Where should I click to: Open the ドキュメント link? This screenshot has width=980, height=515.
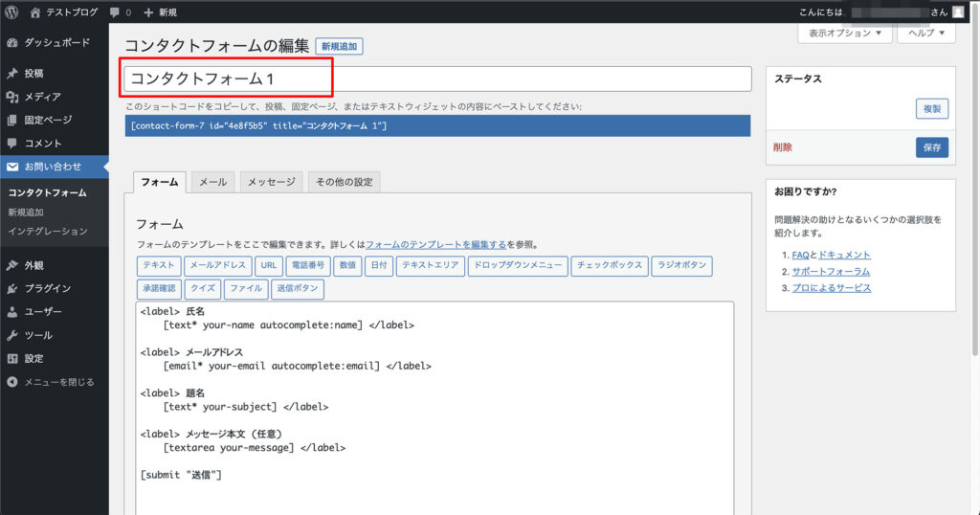(844, 255)
